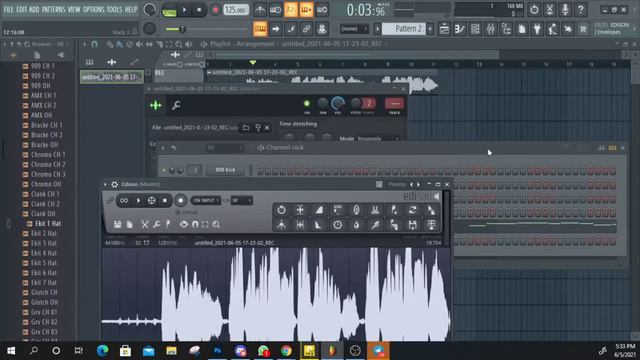Click the 125 tempo field

point(236,10)
